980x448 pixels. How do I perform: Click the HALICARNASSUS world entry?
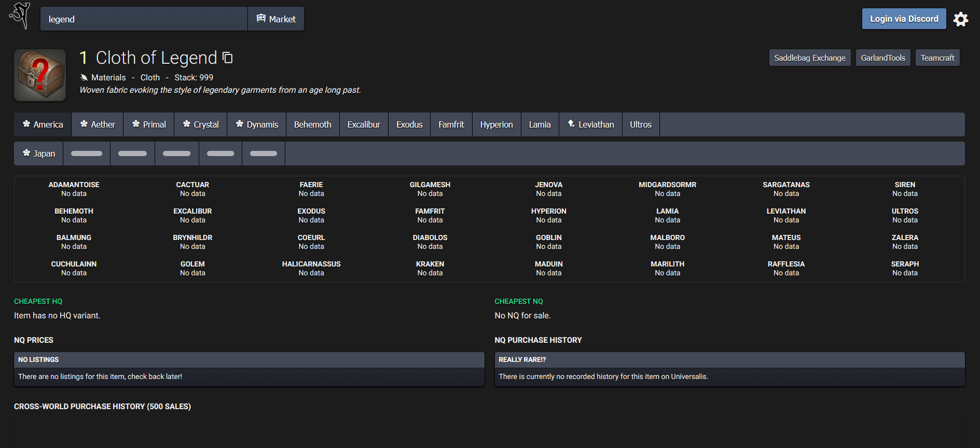click(x=311, y=268)
